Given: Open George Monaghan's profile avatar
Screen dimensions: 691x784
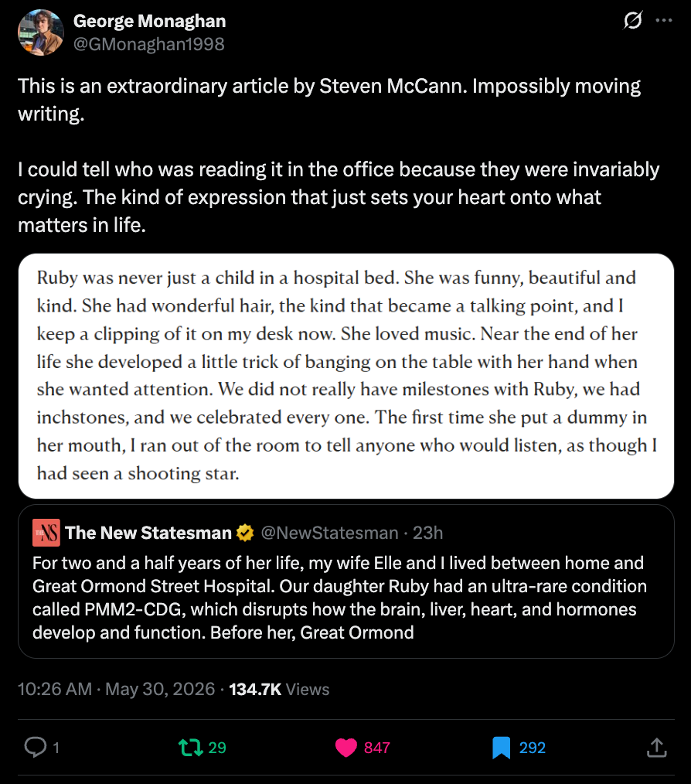Looking at the screenshot, I should (x=41, y=32).
